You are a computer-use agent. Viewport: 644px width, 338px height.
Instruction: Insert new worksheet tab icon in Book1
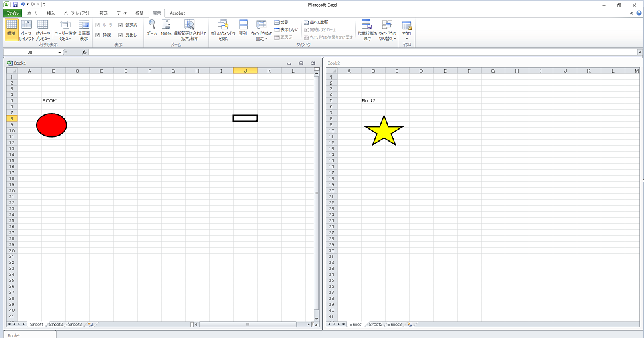pos(90,325)
